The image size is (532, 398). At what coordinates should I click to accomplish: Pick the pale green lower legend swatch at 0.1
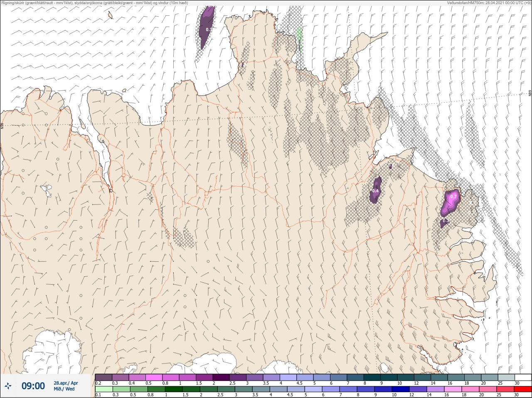click(x=103, y=389)
